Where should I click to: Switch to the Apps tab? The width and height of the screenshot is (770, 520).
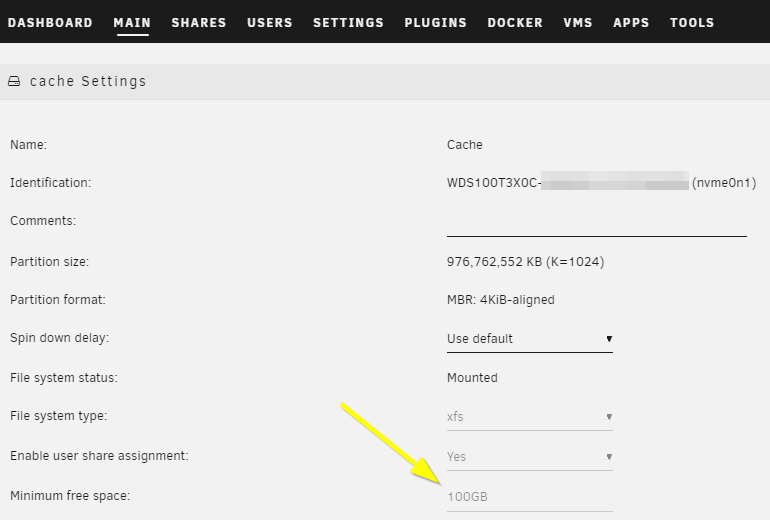[631, 23]
